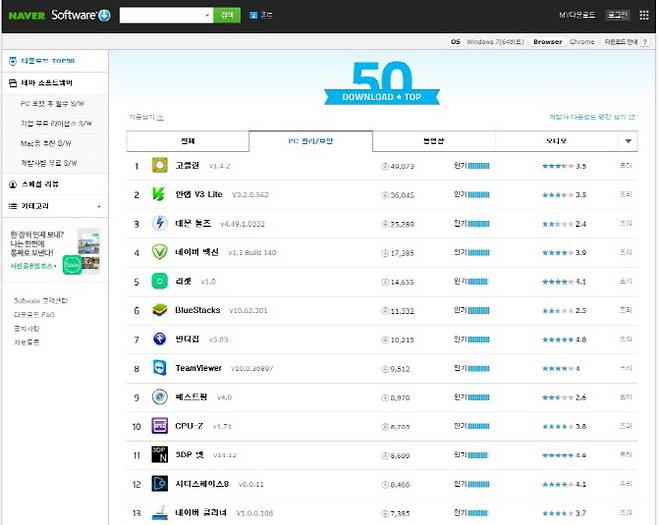Click the 안랩 V3 Lite title text

pyautogui.click(x=199, y=194)
